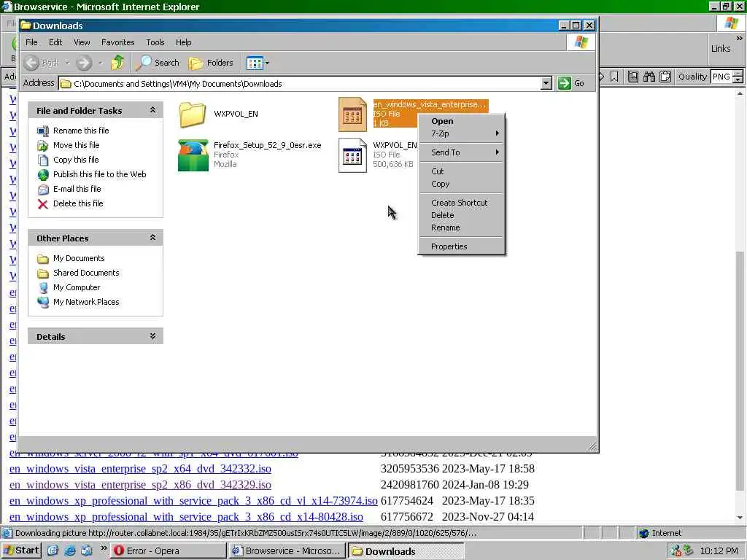This screenshot has height=560, width=747.
Task: Expand the Links toolbar chevron
Action: pos(740,38)
